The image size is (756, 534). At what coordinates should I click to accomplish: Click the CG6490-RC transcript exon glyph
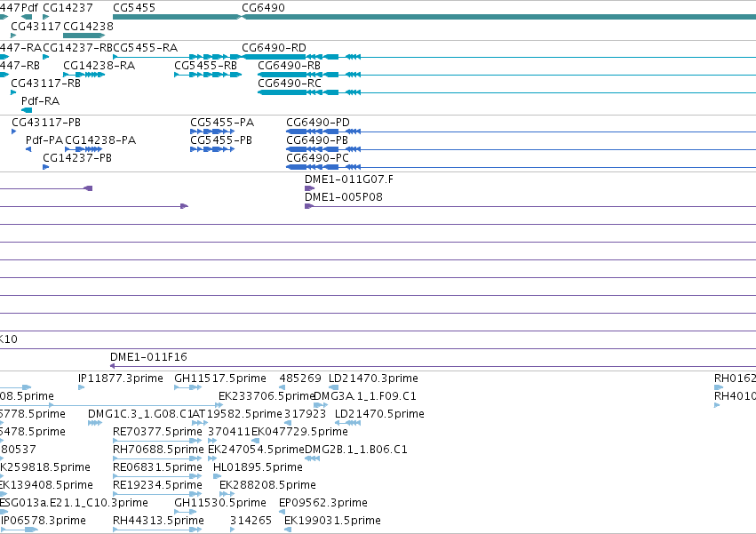coord(282,92)
